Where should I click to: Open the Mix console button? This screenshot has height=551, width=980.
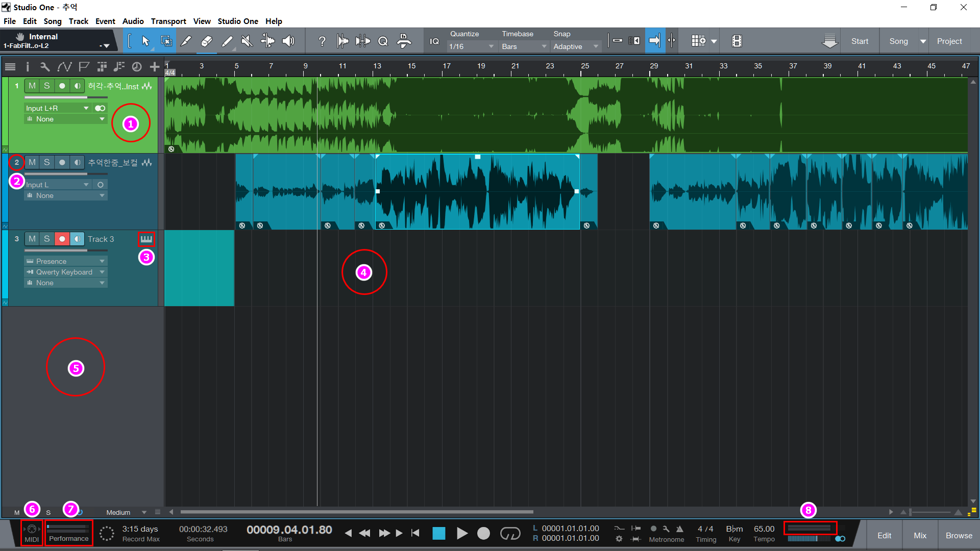tap(920, 535)
